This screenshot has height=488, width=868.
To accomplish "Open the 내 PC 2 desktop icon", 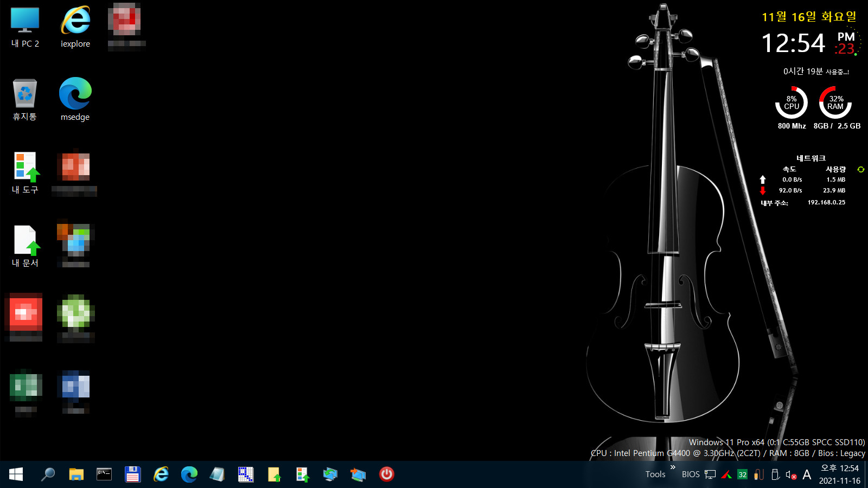I will click(25, 28).
